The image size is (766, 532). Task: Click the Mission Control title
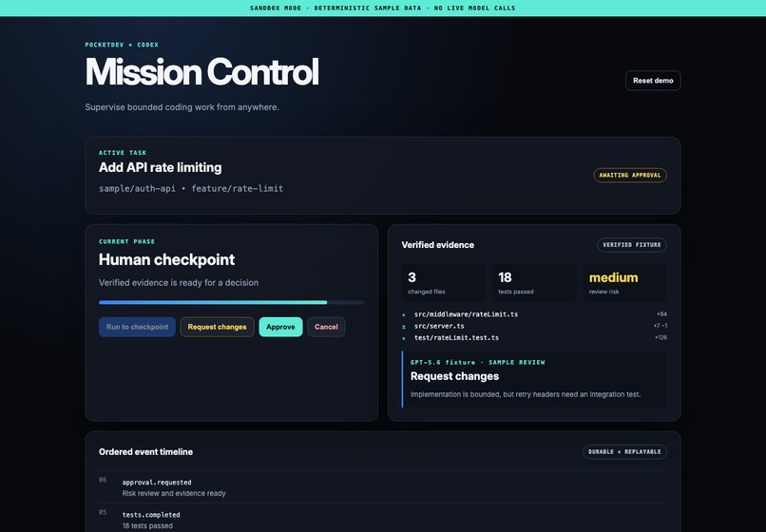coord(201,72)
